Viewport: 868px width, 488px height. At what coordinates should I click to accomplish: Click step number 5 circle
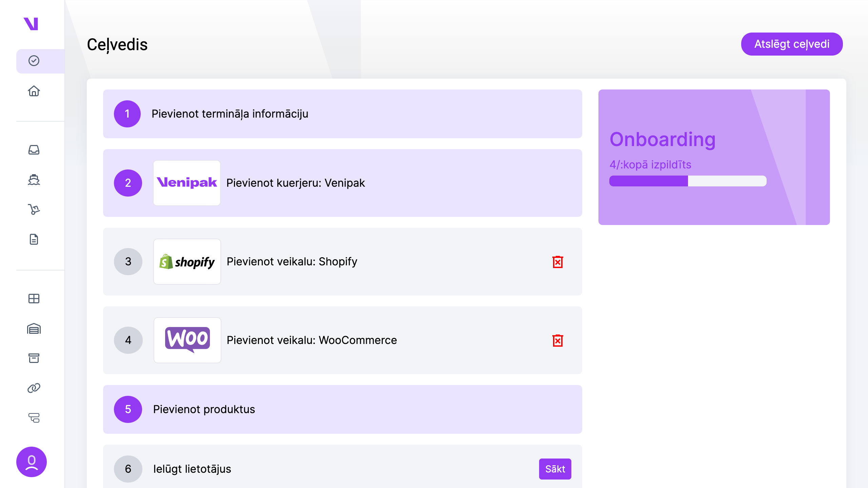[128, 409]
